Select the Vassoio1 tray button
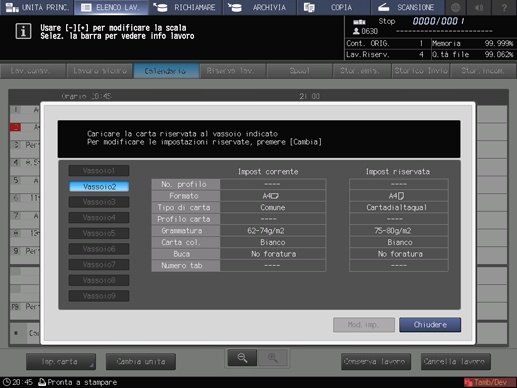Viewport: 517px width, 388px height. 99,171
